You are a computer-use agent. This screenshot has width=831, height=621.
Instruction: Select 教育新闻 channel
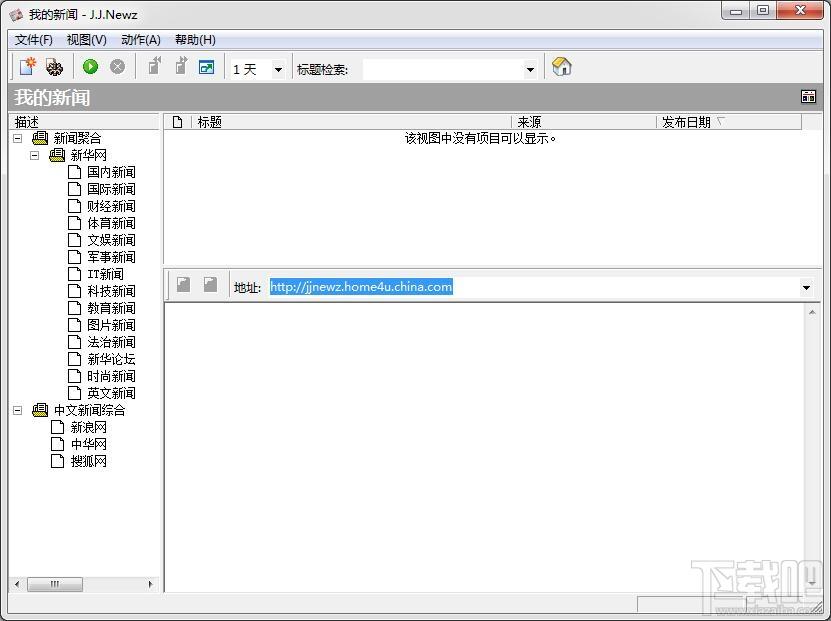(x=111, y=308)
